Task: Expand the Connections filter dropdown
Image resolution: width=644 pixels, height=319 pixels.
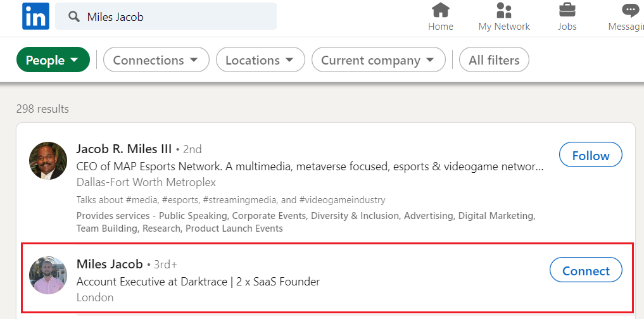Action: point(156,60)
